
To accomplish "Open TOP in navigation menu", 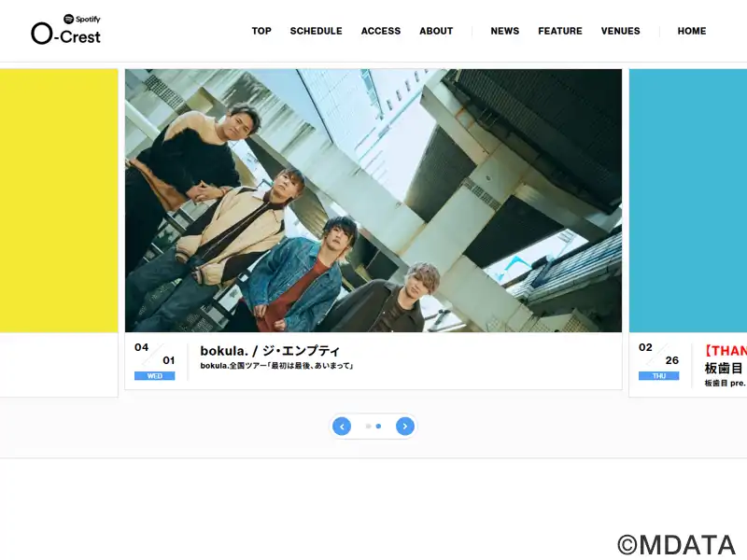I will (x=261, y=31).
